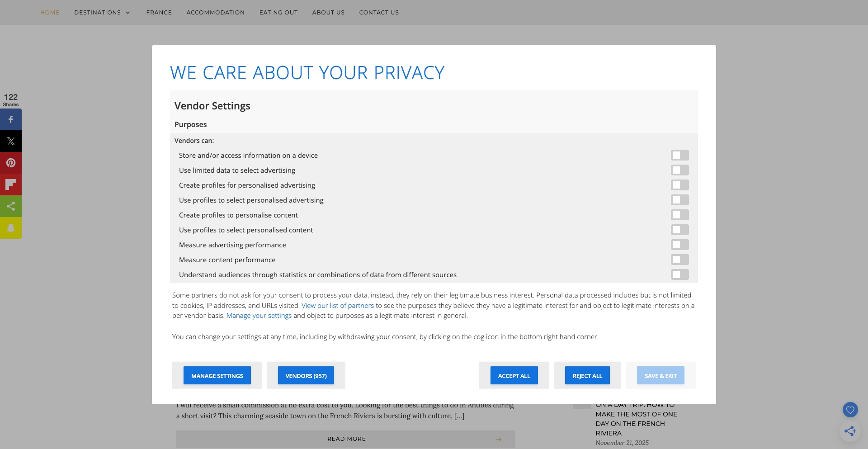The image size is (868, 449).
Task: Click the REJECT ALL button
Action: 587,375
